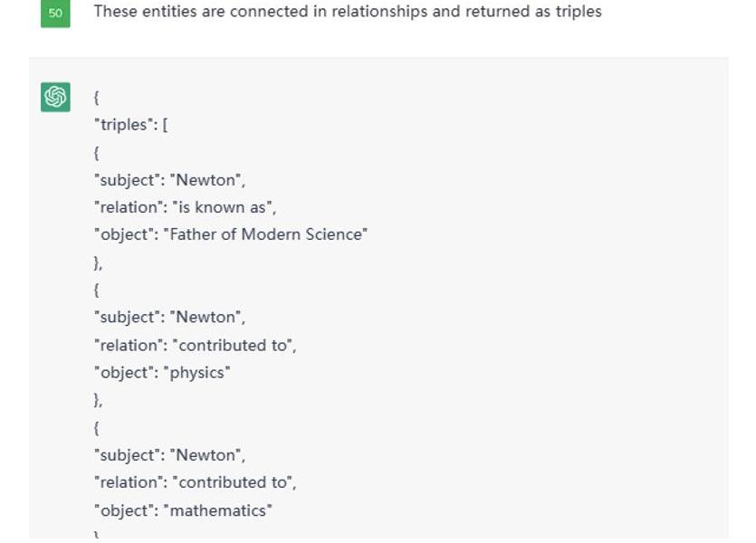Click the green "50" user avatar
This screenshot has width=756, height=543.
point(55,13)
